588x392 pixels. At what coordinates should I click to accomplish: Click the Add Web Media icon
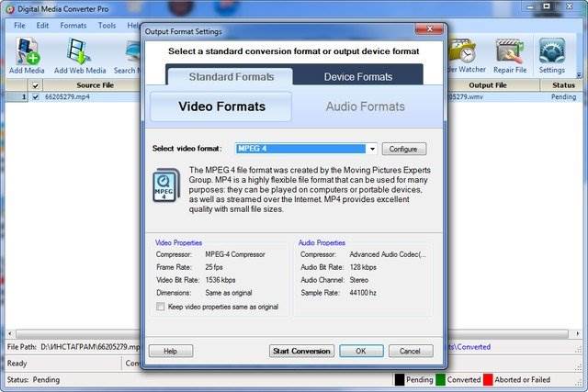[80, 55]
